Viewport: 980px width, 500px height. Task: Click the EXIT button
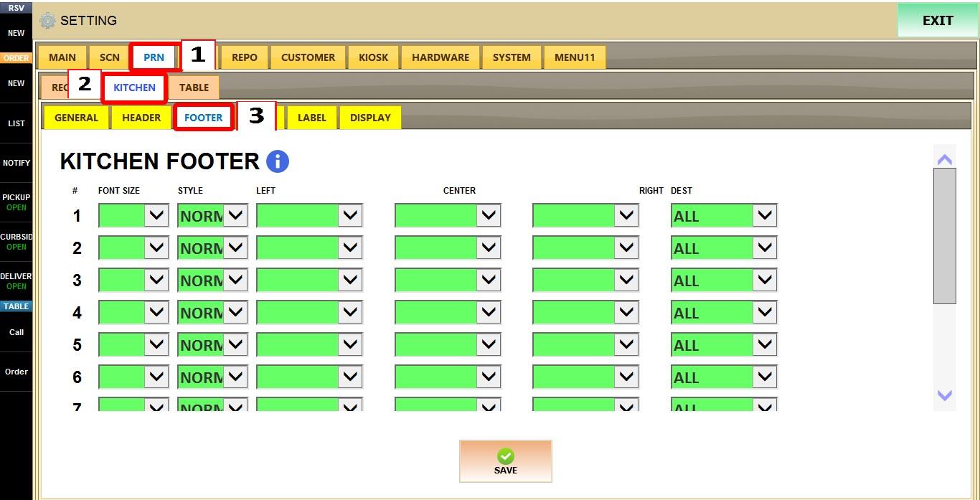click(x=938, y=21)
